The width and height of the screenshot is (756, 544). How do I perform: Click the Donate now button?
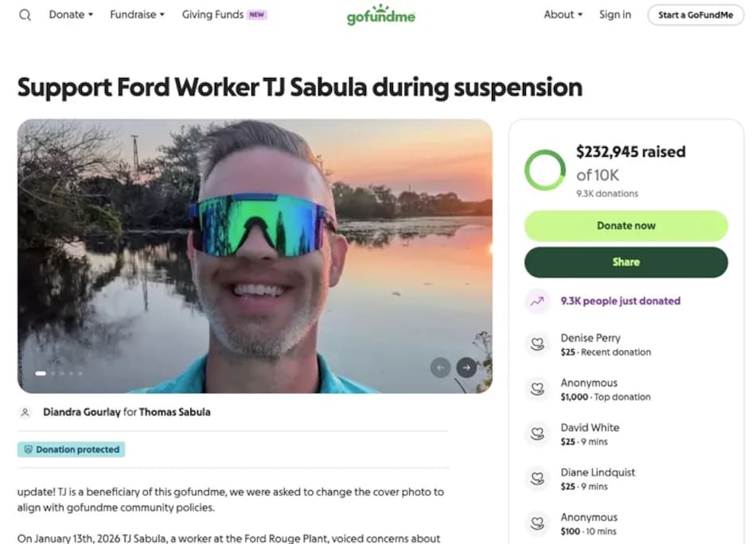[625, 226]
